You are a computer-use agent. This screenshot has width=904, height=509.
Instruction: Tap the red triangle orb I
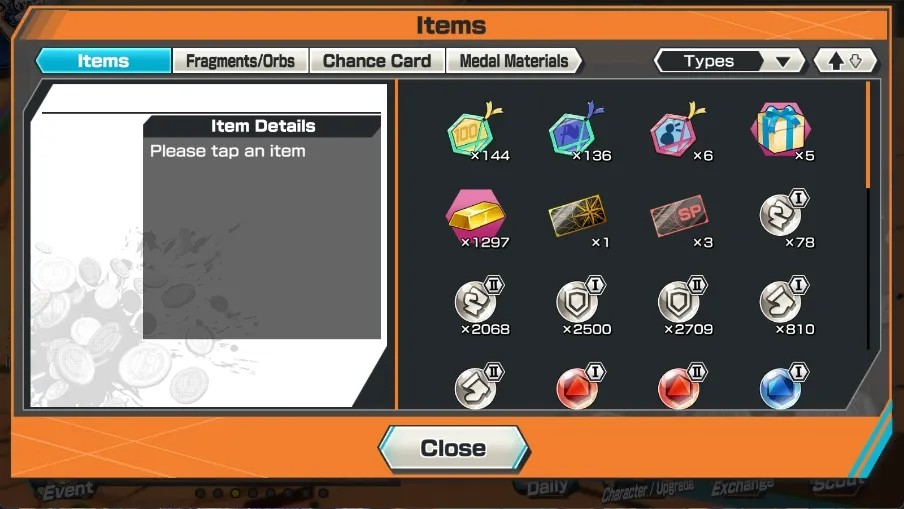tap(577, 386)
